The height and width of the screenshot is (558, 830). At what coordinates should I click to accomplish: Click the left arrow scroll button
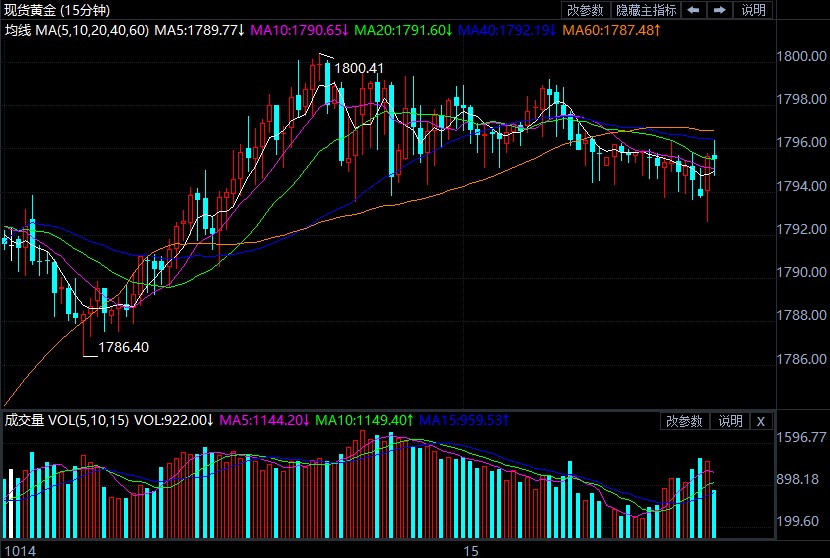[x=693, y=10]
